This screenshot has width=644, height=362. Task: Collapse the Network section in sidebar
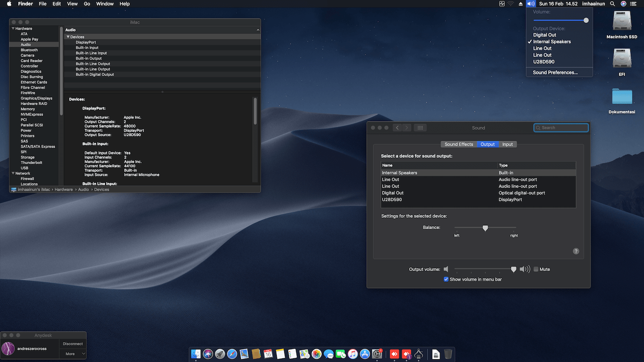click(x=13, y=173)
